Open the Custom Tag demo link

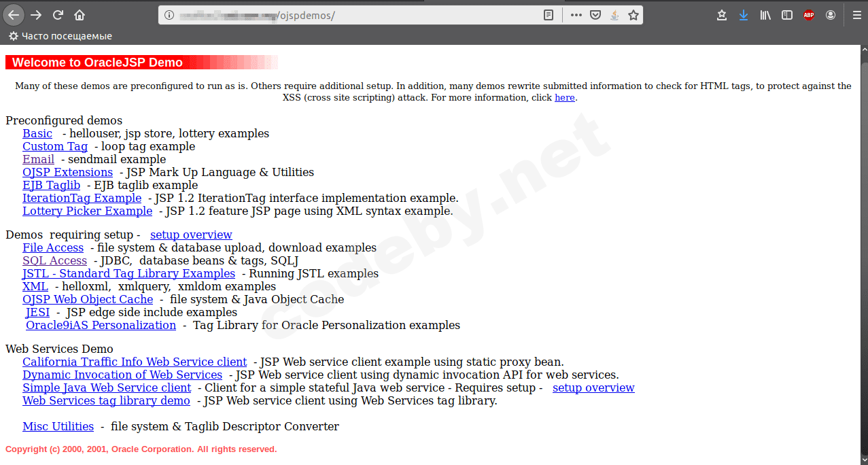click(55, 147)
